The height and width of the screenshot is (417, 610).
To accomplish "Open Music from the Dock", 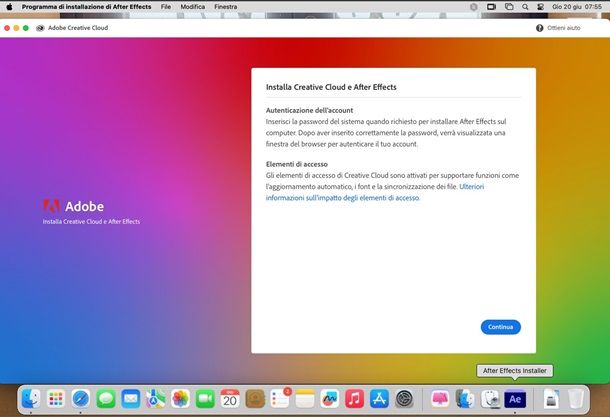I will tap(354, 399).
